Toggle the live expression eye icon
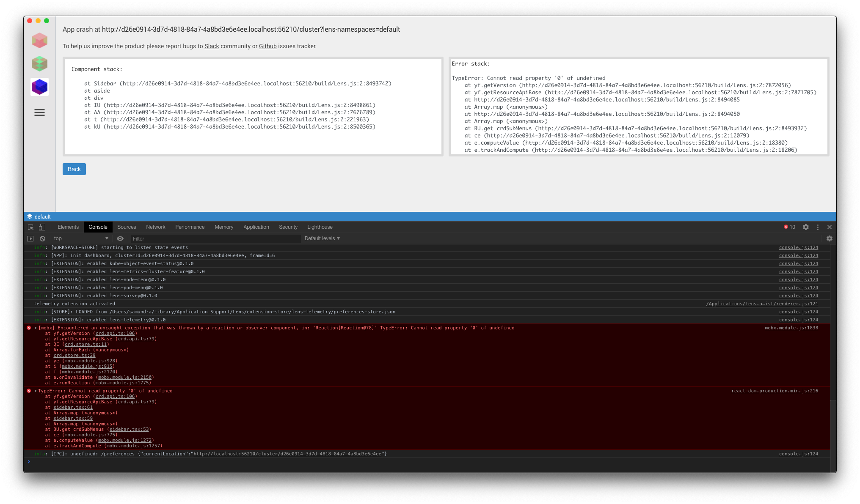Screen dimensions: 860x504 point(120,238)
